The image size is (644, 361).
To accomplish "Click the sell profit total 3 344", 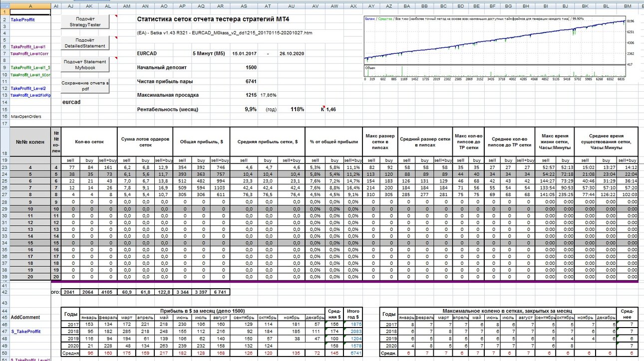I will (182, 292).
